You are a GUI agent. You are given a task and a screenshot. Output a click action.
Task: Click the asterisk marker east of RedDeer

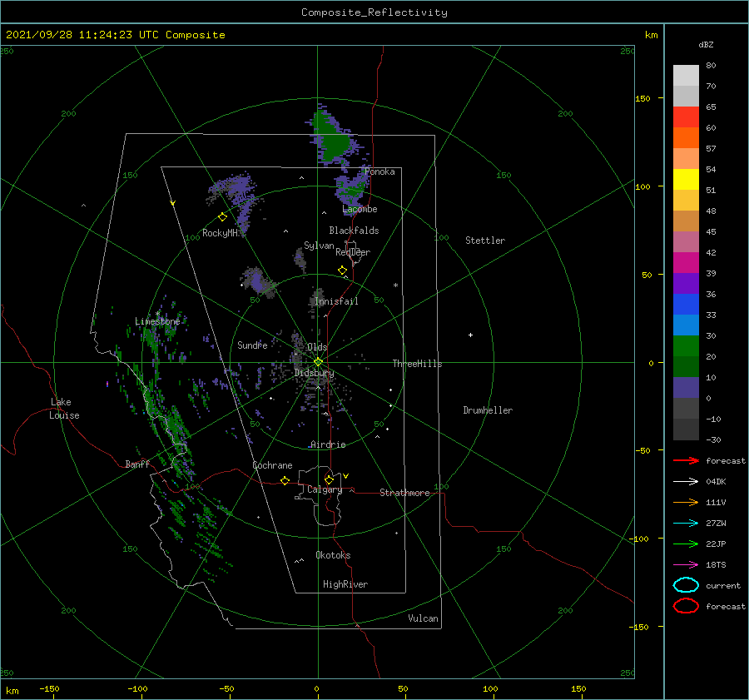395,285
